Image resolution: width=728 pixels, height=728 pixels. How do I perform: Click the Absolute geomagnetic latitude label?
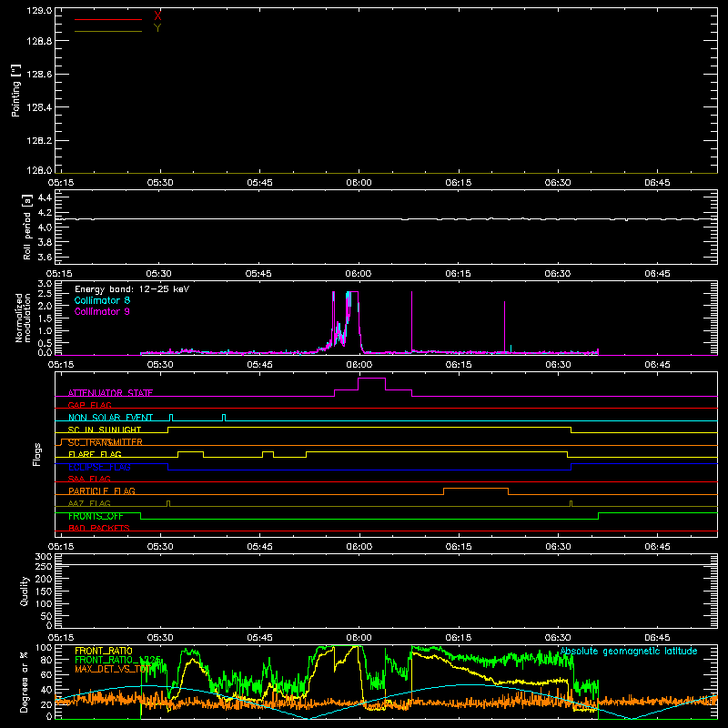click(629, 651)
